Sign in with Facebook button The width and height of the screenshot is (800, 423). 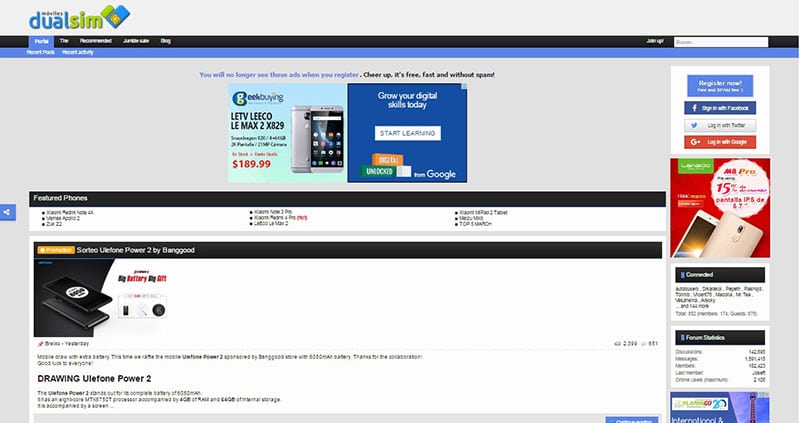[720, 108]
